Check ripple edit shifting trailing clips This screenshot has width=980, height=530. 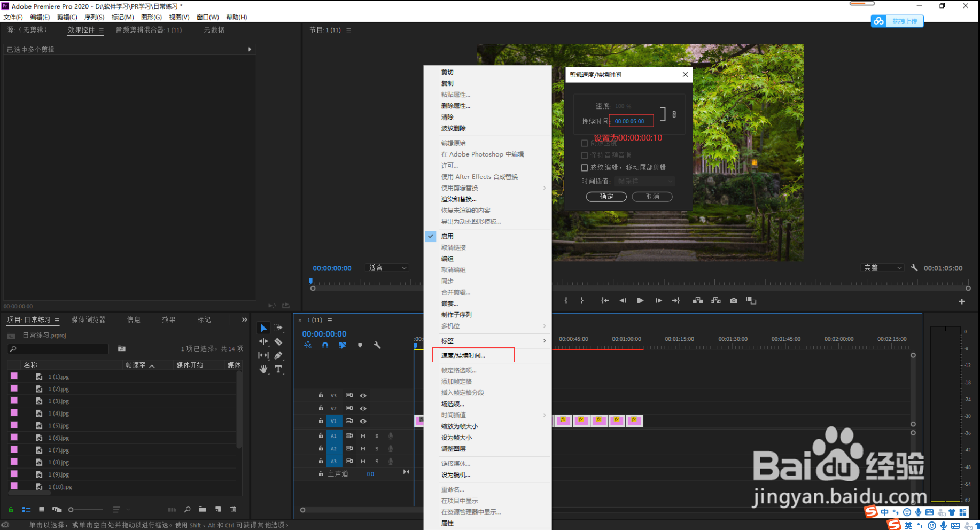point(585,168)
